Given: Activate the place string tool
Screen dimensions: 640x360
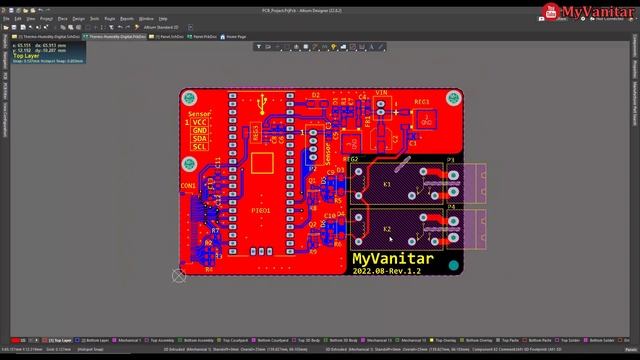Looking at the screenshot, I should pos(371,47).
